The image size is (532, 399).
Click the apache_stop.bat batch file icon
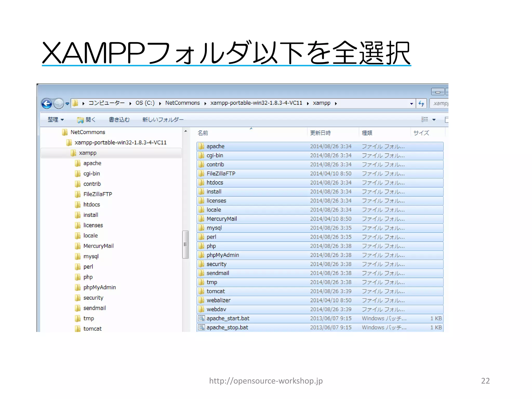click(x=201, y=328)
